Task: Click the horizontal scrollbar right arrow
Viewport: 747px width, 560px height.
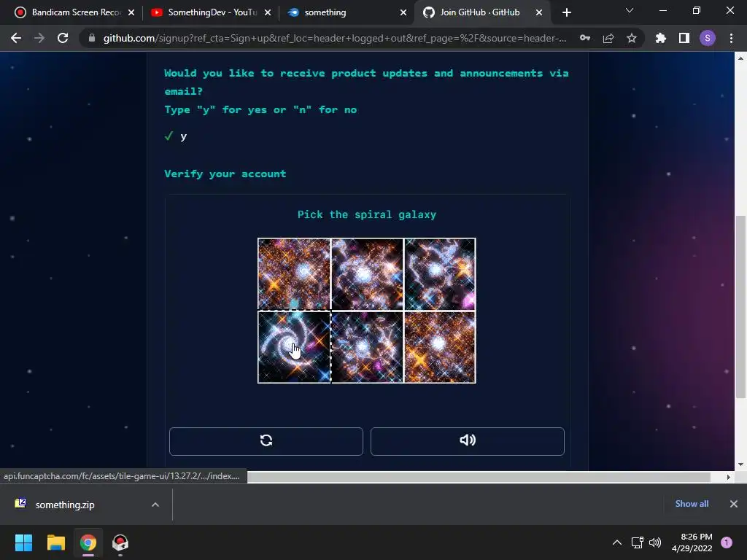Action: pyautogui.click(x=729, y=477)
